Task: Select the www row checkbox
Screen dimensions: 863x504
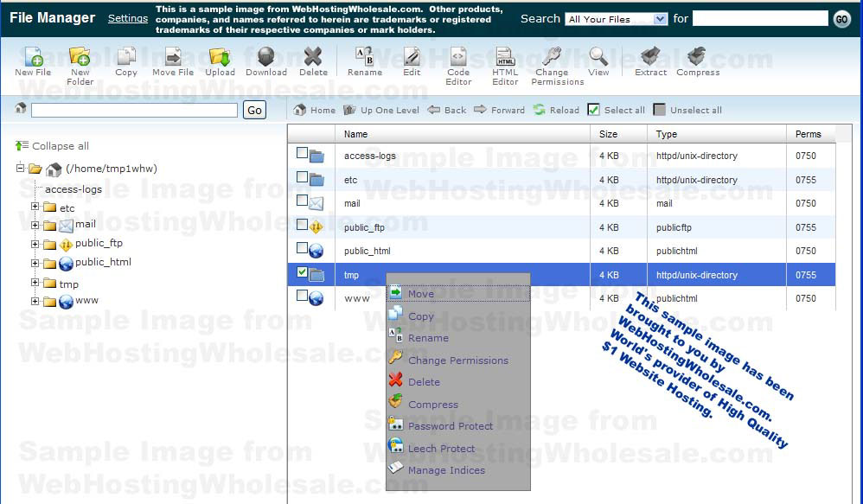Action: click(302, 296)
